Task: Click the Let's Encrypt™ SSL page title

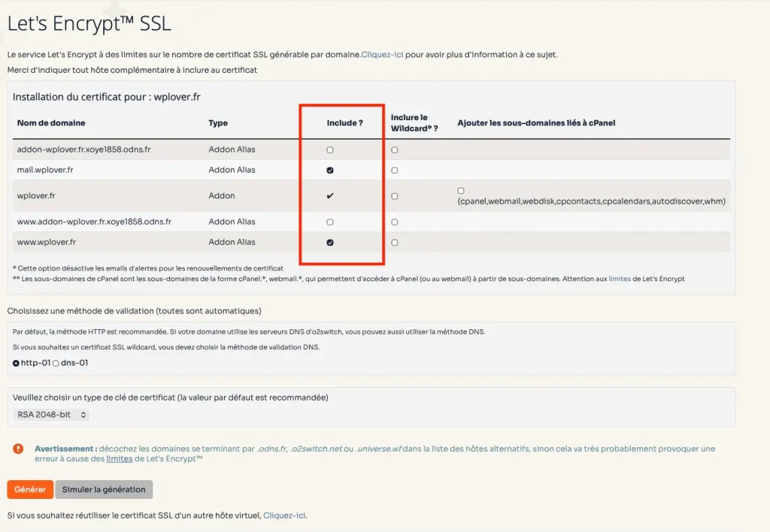Action: pos(89,23)
